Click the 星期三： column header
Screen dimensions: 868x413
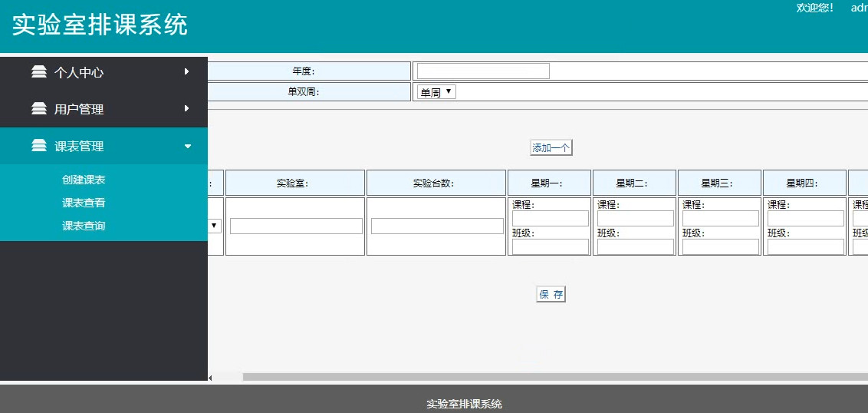tap(720, 183)
